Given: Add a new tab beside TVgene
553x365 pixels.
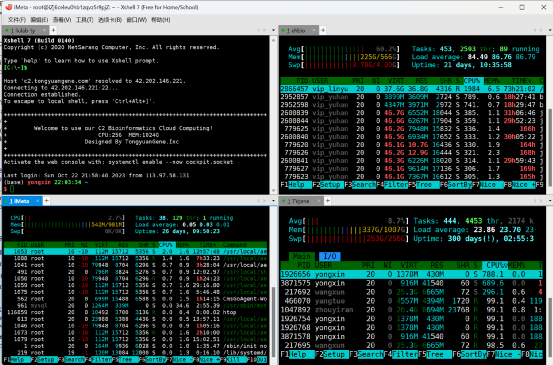Looking at the screenshot, I should [x=328, y=201].
